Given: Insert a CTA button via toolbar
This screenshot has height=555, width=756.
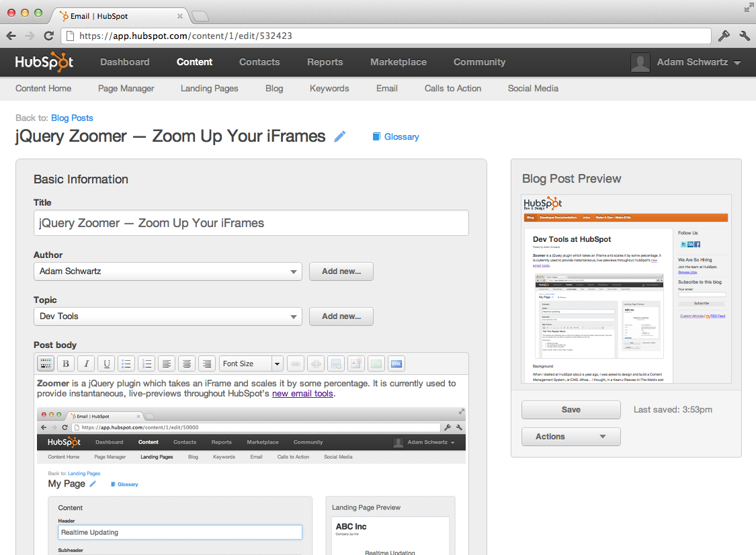Looking at the screenshot, I should click(x=376, y=364).
